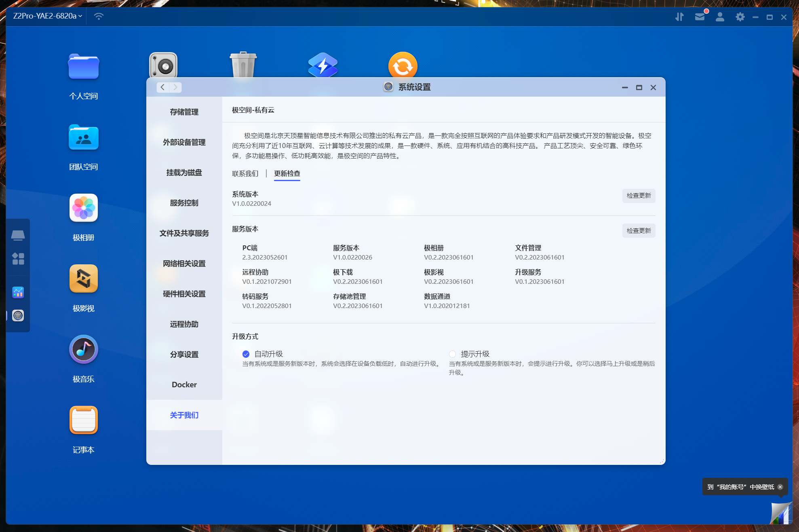Open the 团队空间 team folder icon
The width and height of the screenshot is (799, 532).
tap(83, 137)
